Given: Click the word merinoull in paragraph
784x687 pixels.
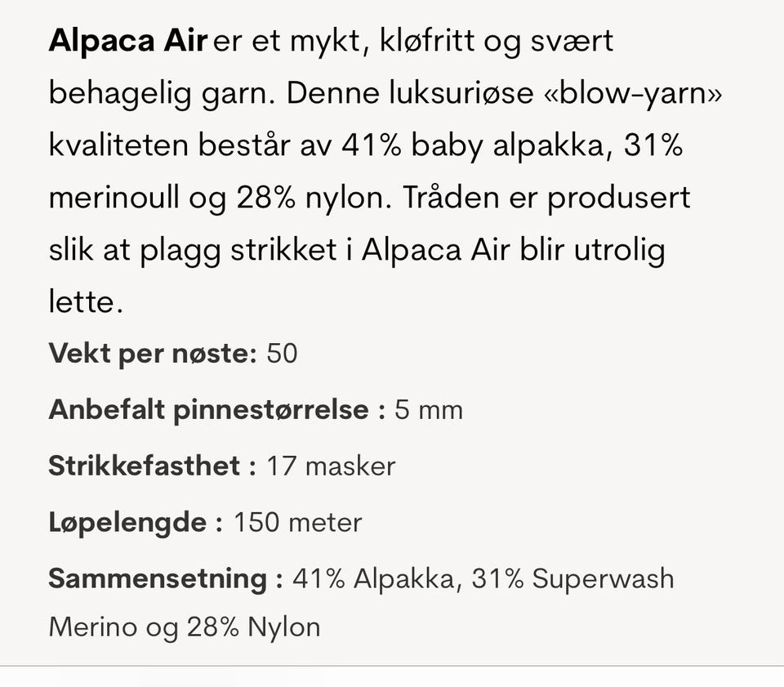Looking at the screenshot, I should [114, 198].
